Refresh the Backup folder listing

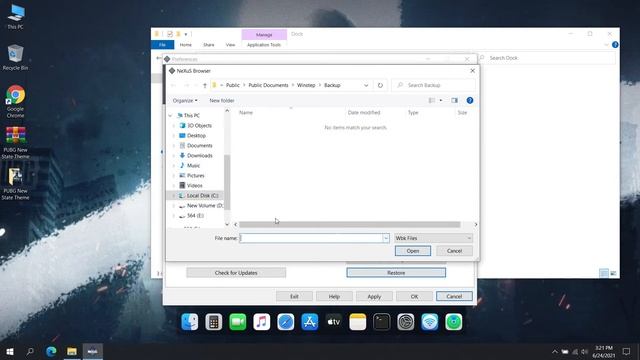click(x=380, y=85)
